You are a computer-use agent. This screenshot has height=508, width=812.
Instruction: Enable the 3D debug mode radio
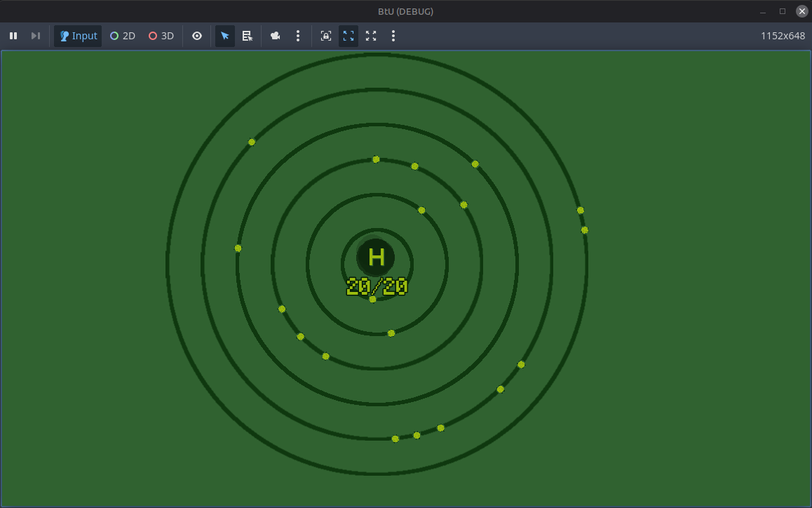pyautogui.click(x=161, y=36)
